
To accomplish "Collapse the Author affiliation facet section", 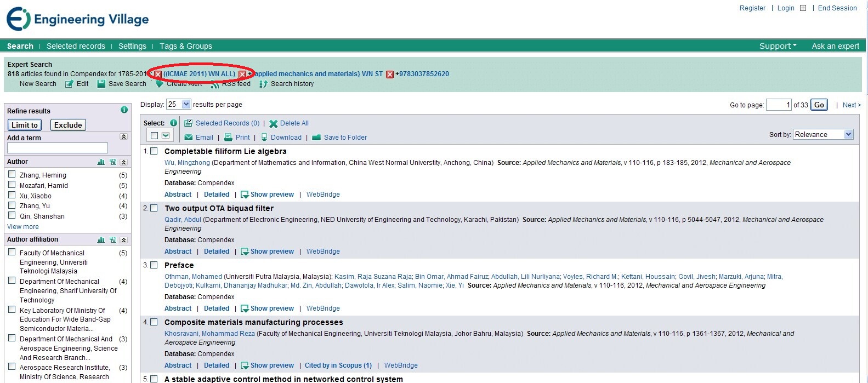I will tap(123, 240).
